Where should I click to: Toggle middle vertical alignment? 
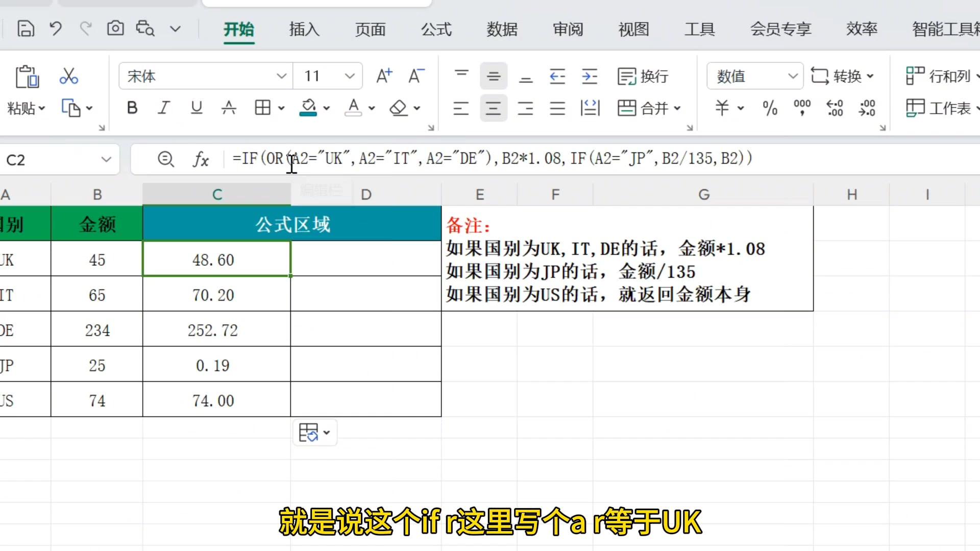494,77
